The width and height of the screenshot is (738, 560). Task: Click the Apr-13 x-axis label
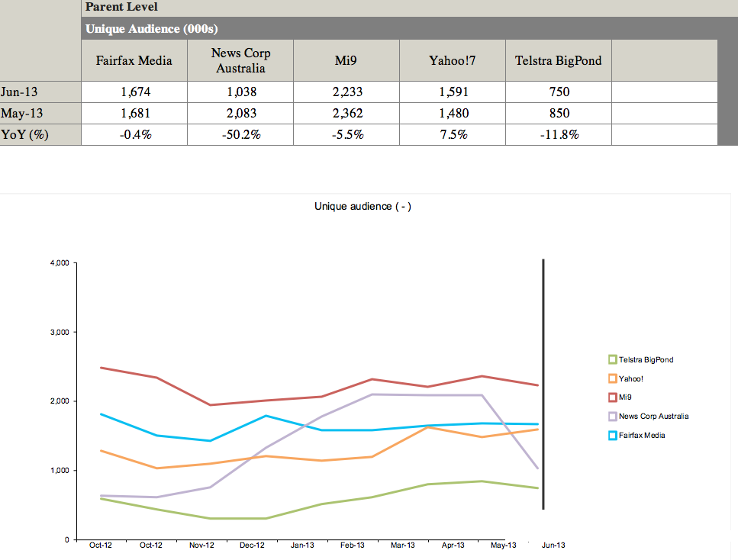click(453, 546)
